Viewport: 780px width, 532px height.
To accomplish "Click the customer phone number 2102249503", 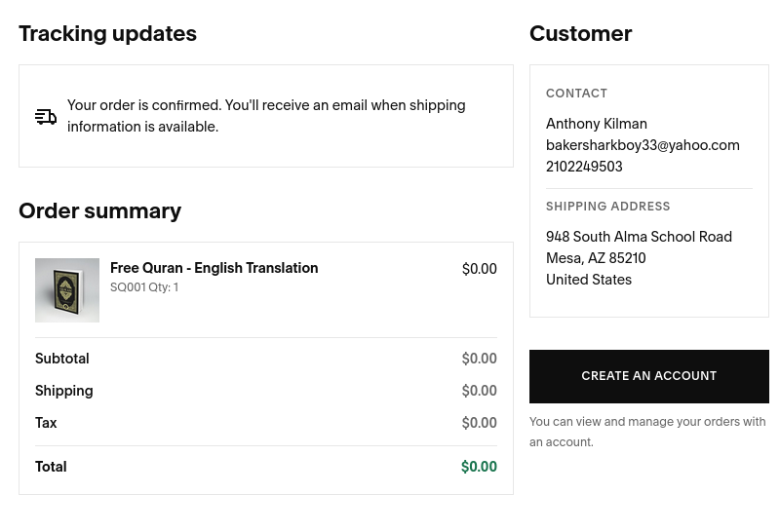I will click(584, 167).
